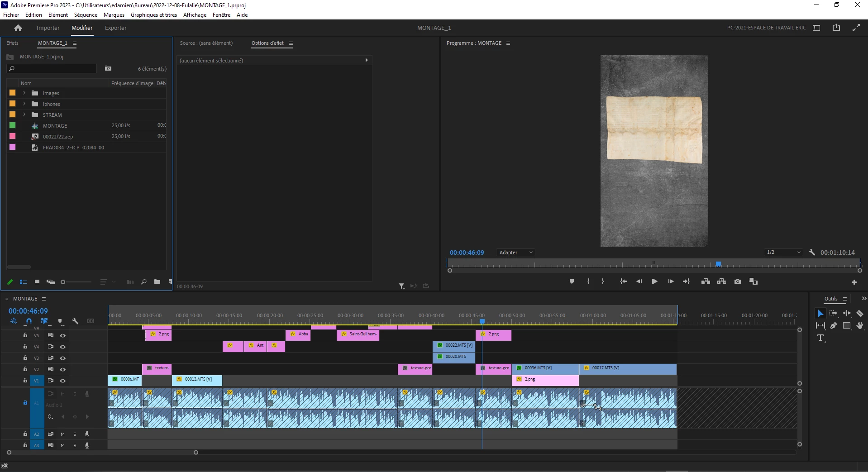The image size is (868, 472).
Task: Click the orange label swatch for images
Action: (x=13, y=93)
